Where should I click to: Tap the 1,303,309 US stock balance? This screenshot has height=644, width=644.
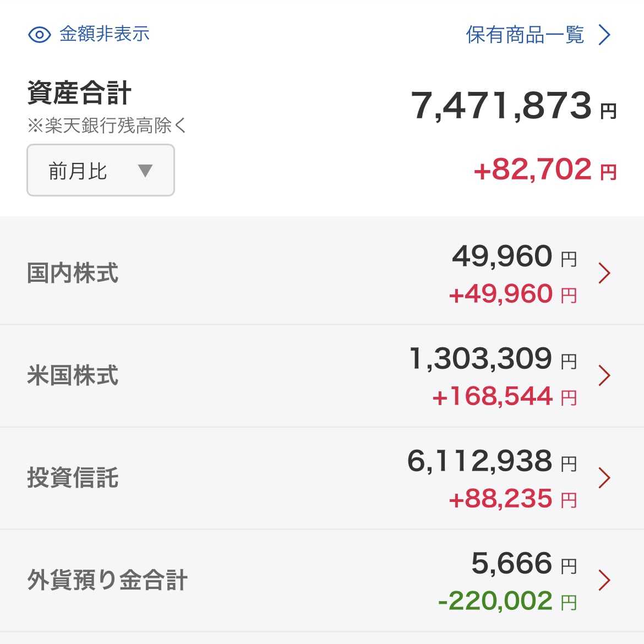click(x=481, y=359)
